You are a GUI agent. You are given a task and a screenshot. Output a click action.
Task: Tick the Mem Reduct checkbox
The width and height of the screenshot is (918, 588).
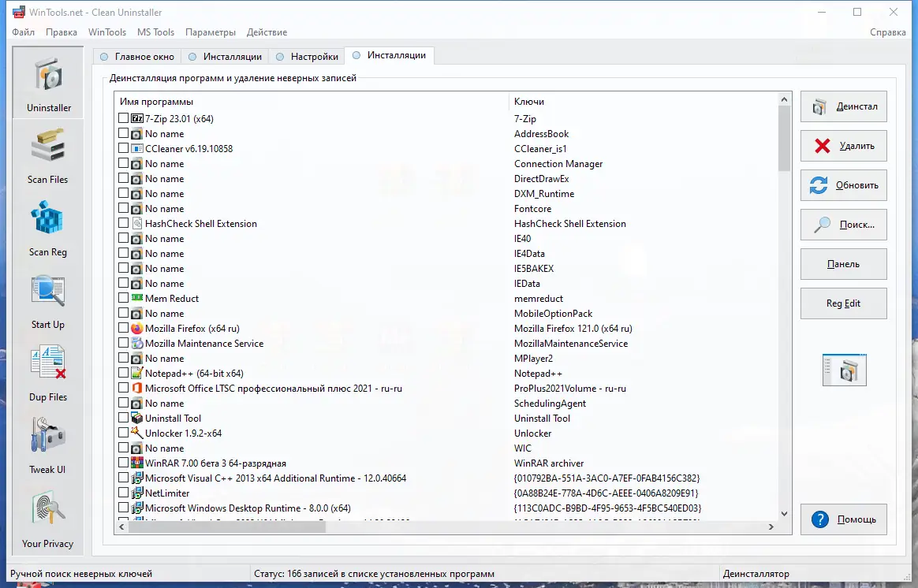pos(124,298)
